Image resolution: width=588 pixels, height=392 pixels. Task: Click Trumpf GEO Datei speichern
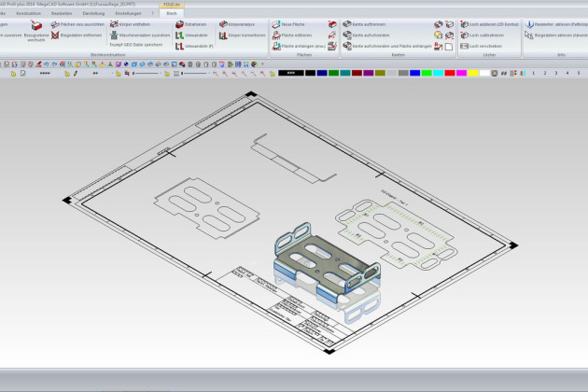point(142,45)
